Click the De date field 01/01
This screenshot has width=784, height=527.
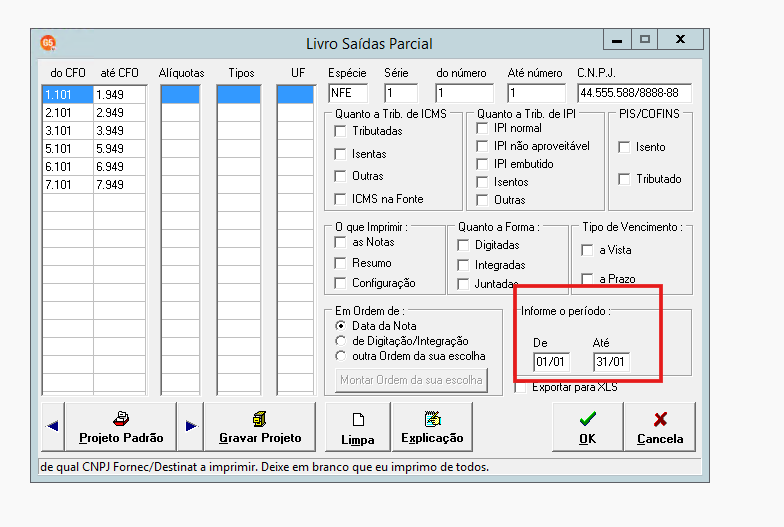552,362
